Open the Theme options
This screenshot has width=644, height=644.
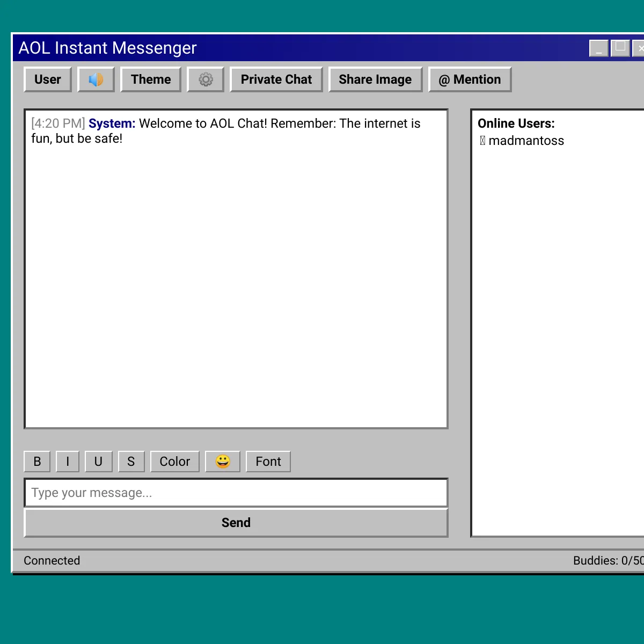click(151, 79)
